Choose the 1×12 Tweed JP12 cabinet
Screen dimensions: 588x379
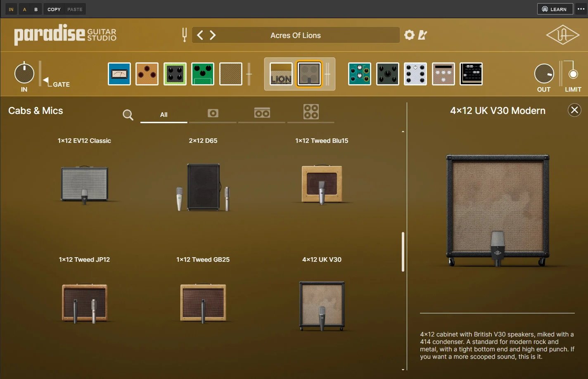[x=84, y=303]
